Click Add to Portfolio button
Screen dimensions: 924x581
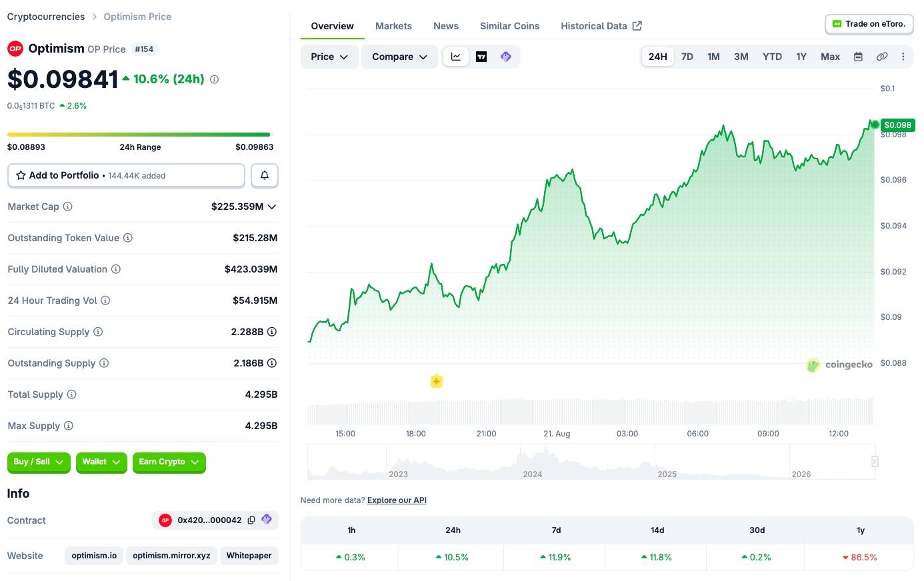tap(126, 175)
